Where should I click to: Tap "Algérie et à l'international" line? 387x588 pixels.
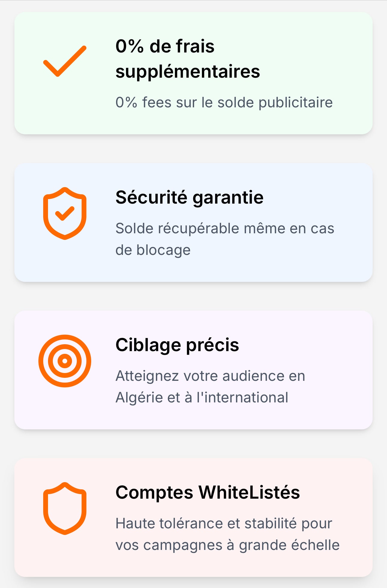(x=202, y=398)
